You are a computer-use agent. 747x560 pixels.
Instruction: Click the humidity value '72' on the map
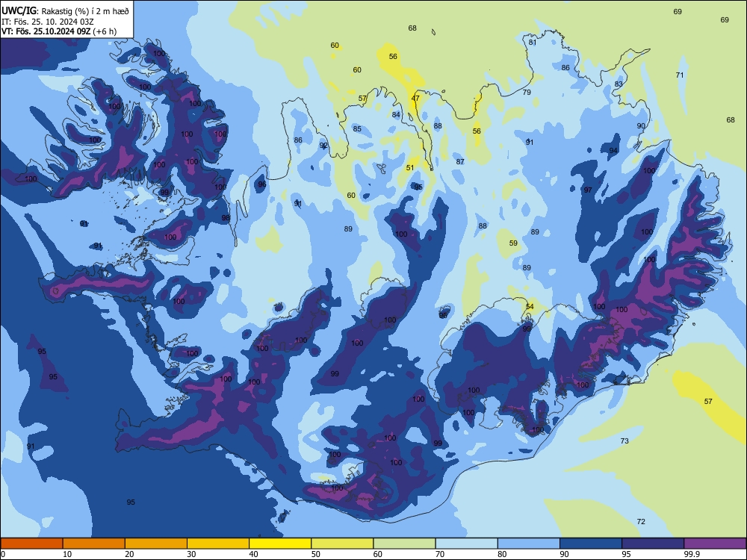pyautogui.click(x=641, y=521)
